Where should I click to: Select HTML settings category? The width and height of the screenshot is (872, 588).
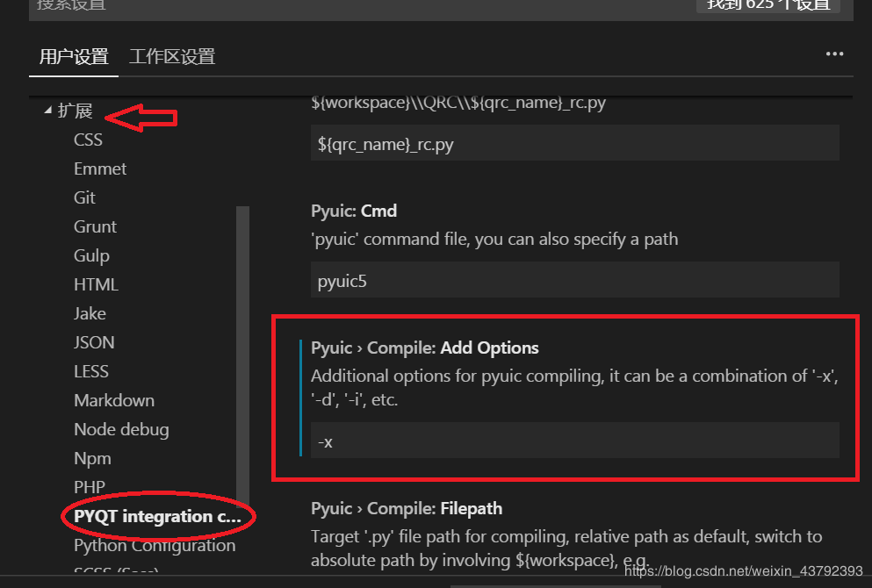click(96, 284)
